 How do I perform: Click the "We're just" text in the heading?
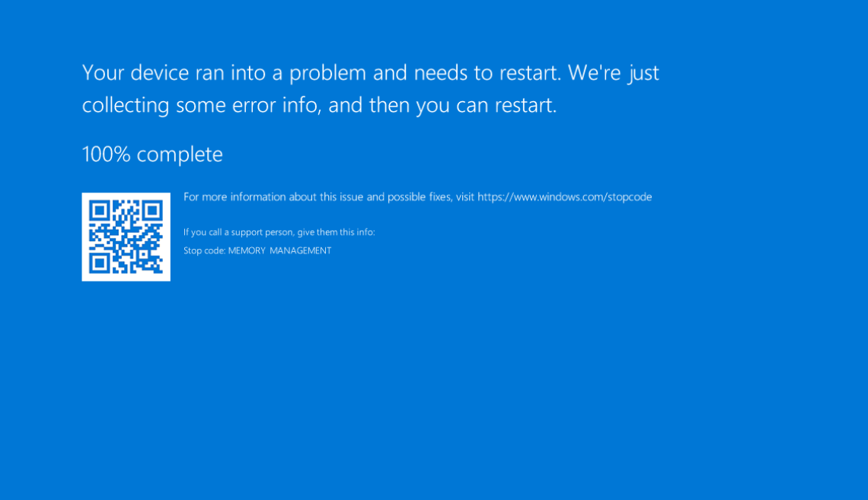point(613,73)
